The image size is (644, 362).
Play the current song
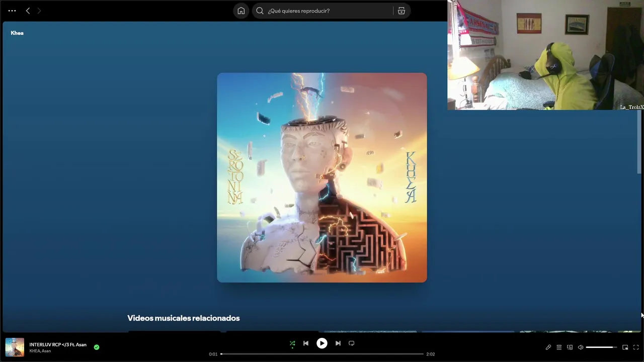coord(321,343)
